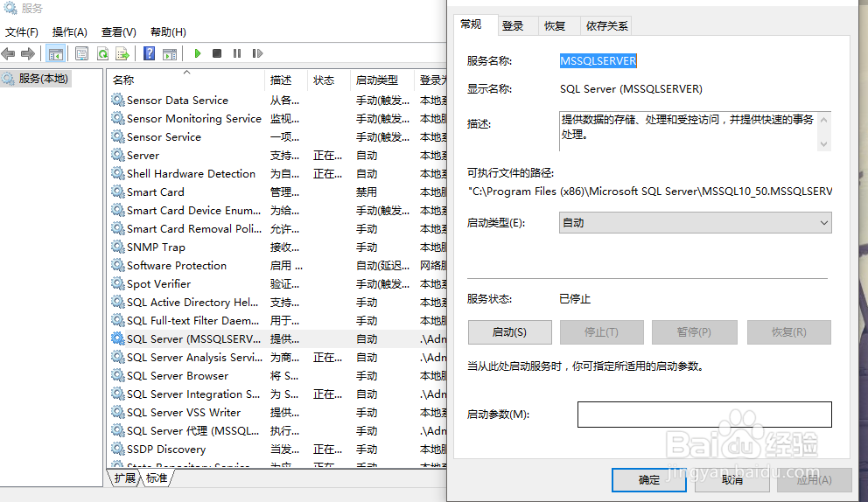Select Smart Card Removal Poli... row

(x=278, y=228)
